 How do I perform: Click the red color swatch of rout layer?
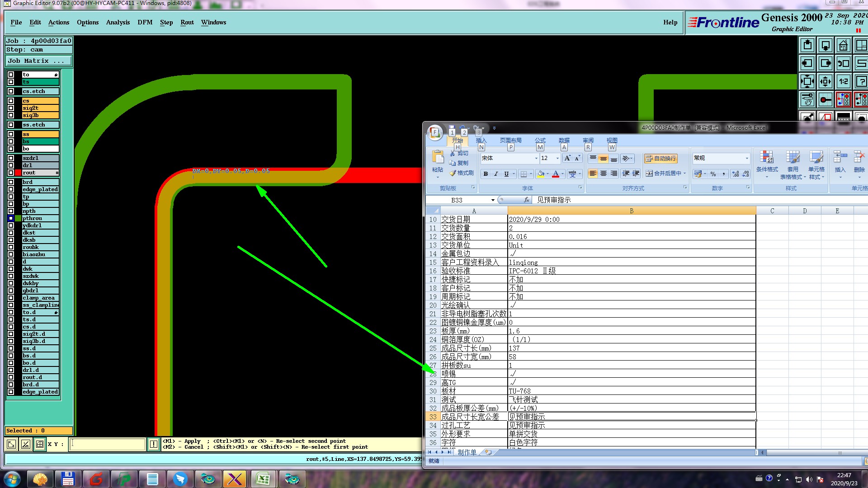[18, 173]
